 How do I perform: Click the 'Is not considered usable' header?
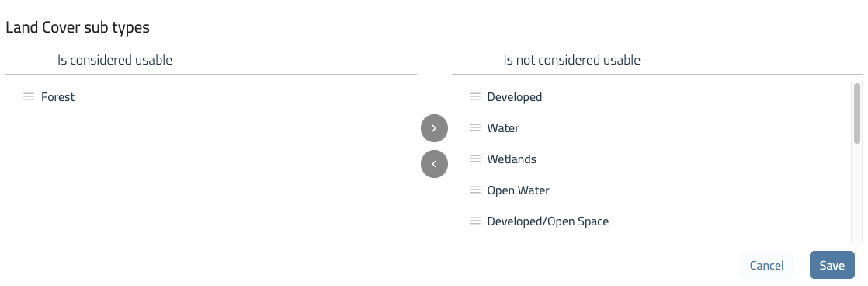coord(572,60)
